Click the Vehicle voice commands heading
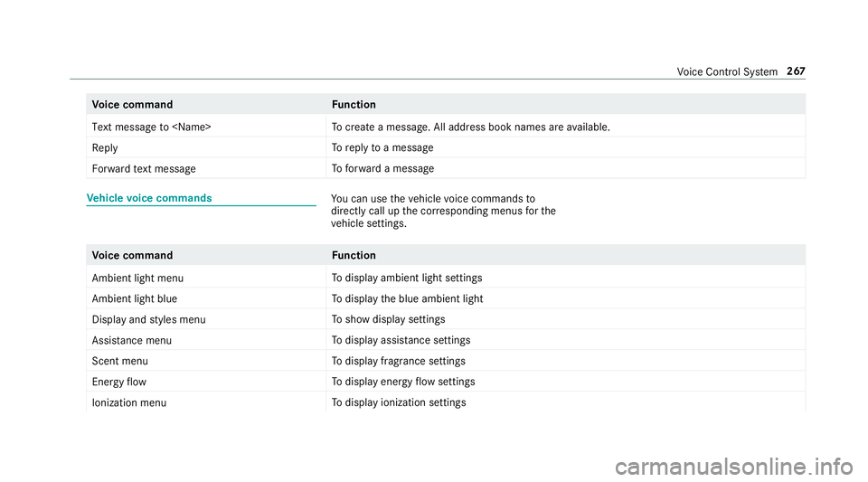The height and width of the screenshot is (482, 868). coord(149,198)
